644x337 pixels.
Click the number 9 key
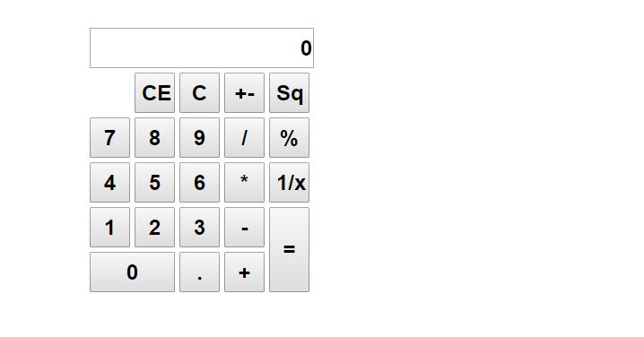[x=199, y=137]
